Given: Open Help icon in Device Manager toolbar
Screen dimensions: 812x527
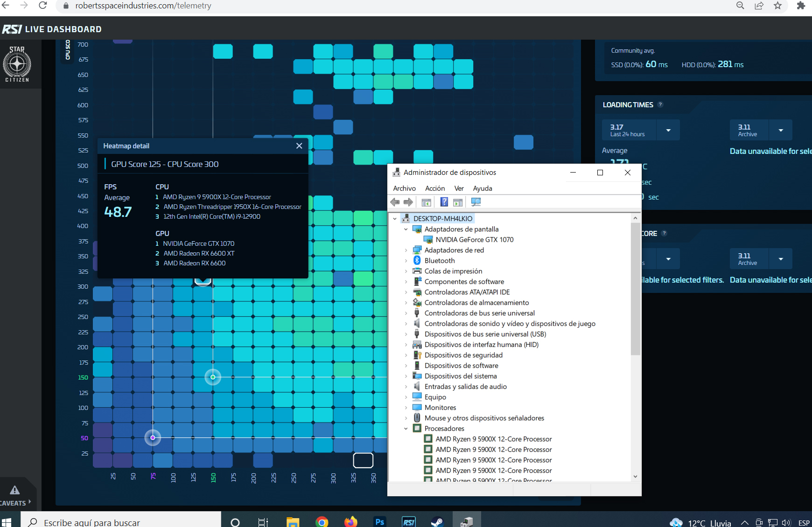Looking at the screenshot, I should click(444, 202).
